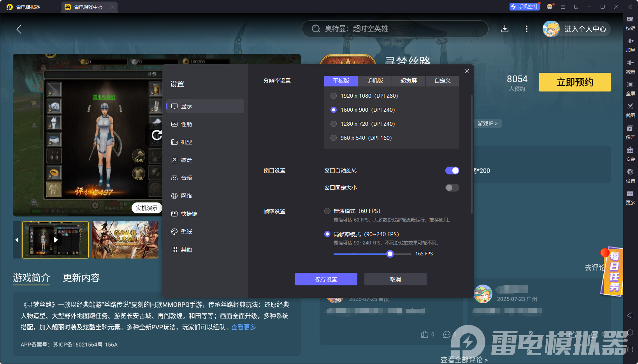Click the 保存设置 button
This screenshot has height=364, width=638.
pos(326,279)
